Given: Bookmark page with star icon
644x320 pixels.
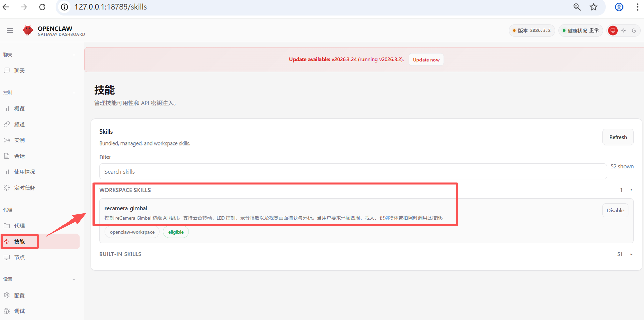Looking at the screenshot, I should tap(593, 7).
